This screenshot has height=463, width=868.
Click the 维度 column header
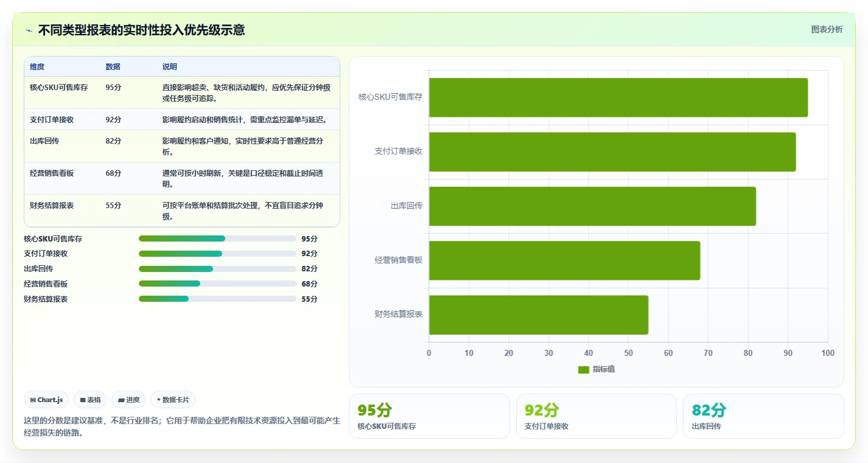tap(37, 67)
